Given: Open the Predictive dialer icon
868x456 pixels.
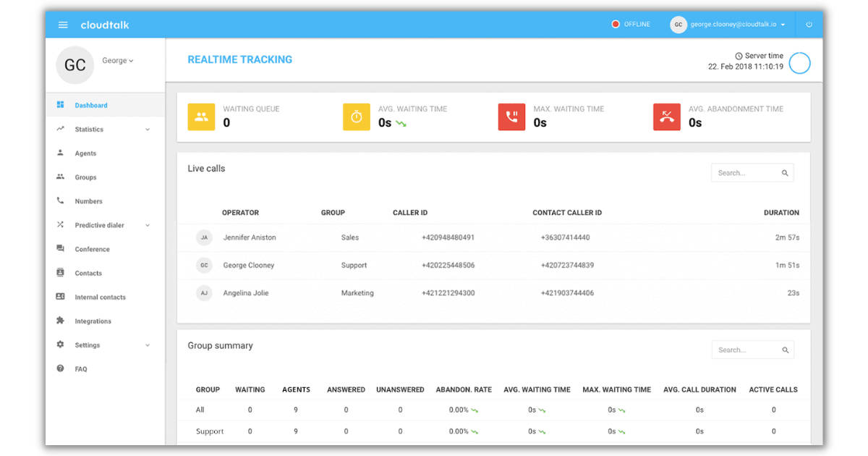Looking at the screenshot, I should (61, 224).
